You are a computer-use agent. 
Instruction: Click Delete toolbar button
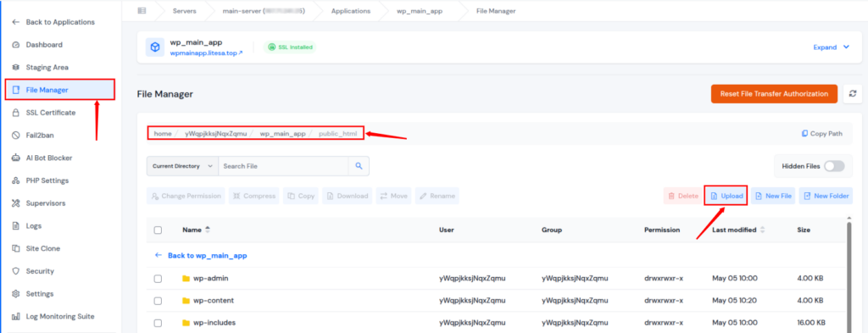point(683,196)
